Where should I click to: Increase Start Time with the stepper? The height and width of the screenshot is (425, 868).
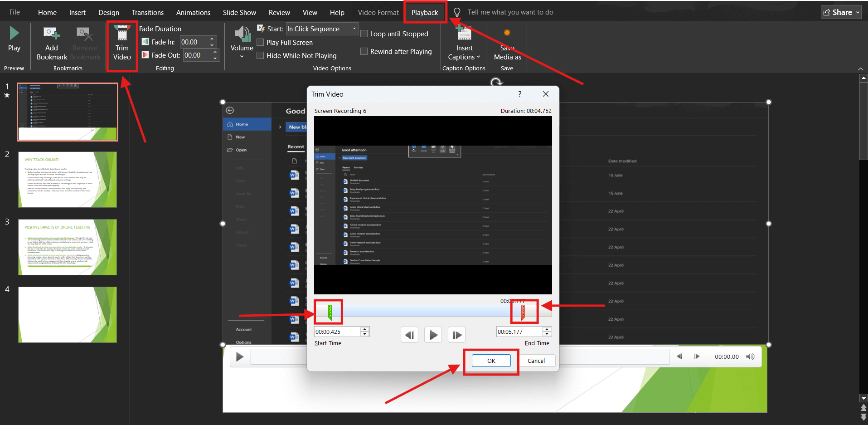pos(364,329)
